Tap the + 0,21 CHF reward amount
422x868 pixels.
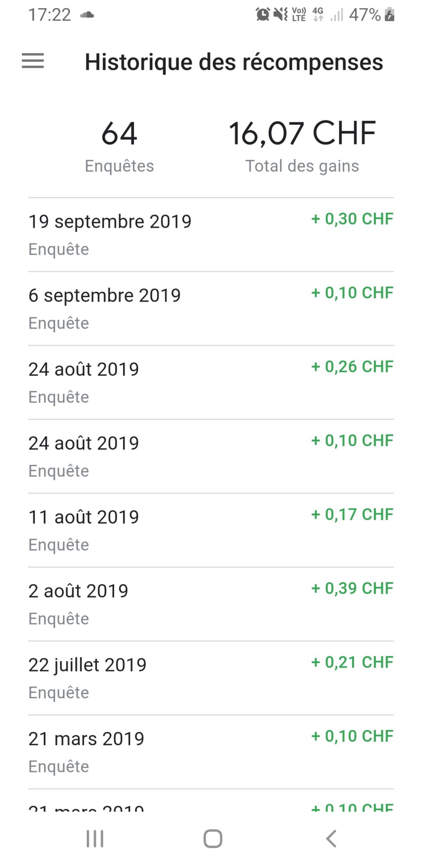pyautogui.click(x=352, y=662)
